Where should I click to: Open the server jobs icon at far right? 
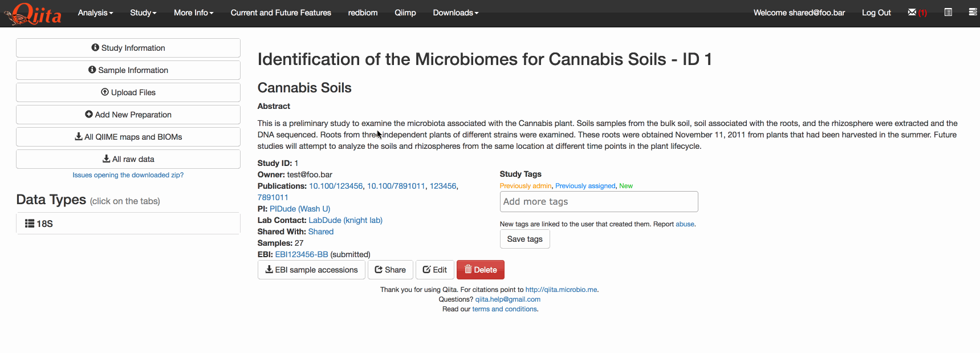click(973, 13)
